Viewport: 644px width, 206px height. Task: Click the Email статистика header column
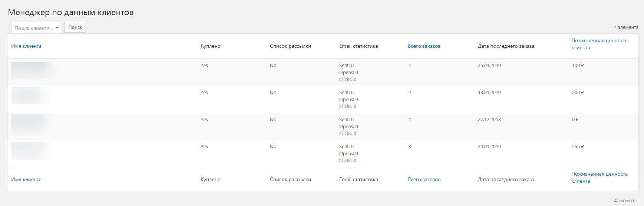[359, 46]
